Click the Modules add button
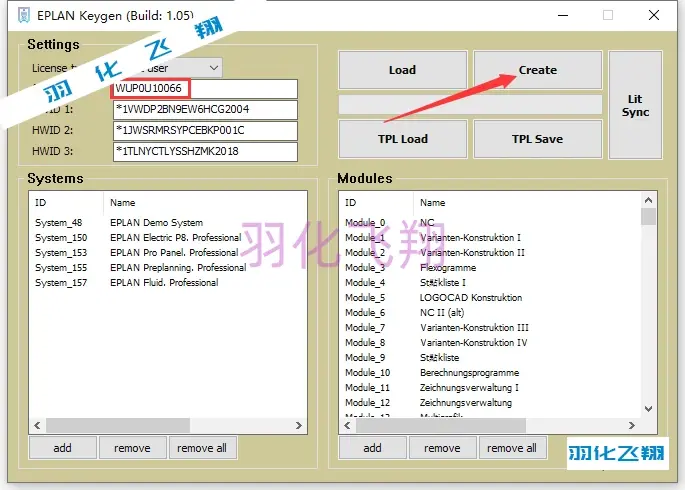The width and height of the screenshot is (685, 490). tap(372, 448)
